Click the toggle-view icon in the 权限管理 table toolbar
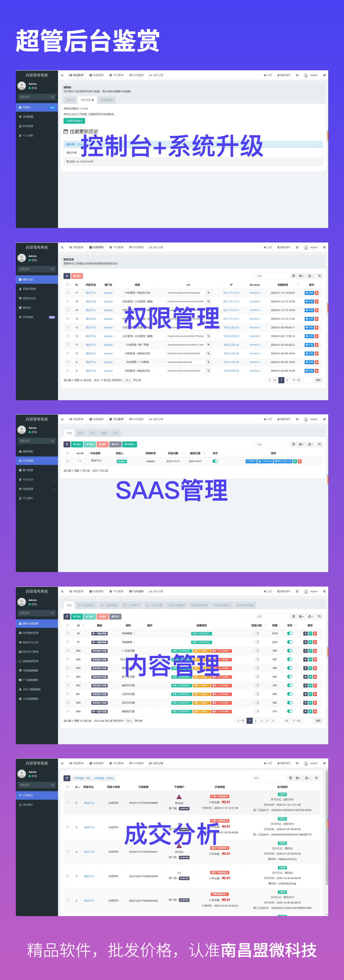This screenshot has width=344, height=980. pos(294,276)
